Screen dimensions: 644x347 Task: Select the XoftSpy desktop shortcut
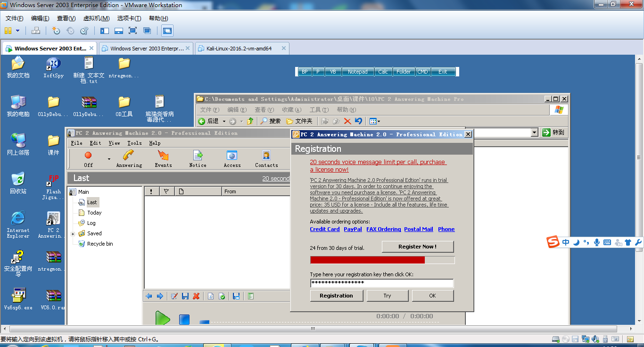tap(53, 67)
